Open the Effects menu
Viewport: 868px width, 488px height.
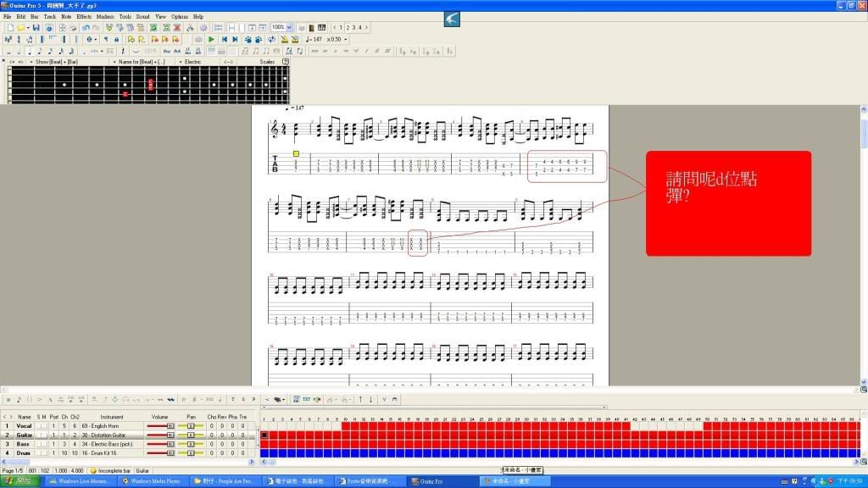click(84, 16)
